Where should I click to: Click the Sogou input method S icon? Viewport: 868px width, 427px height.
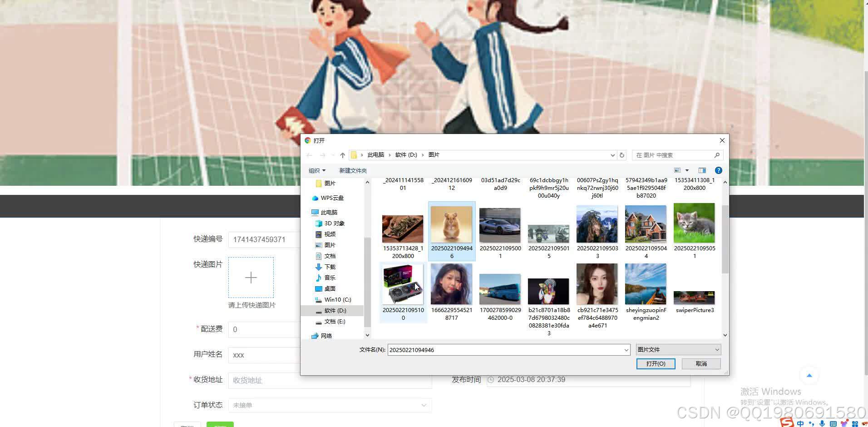pos(787,423)
